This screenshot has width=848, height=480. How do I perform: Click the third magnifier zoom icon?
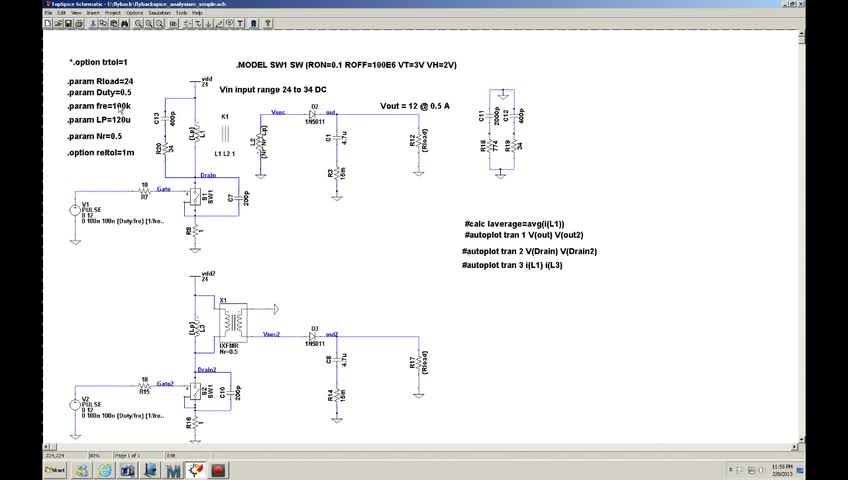point(159,23)
